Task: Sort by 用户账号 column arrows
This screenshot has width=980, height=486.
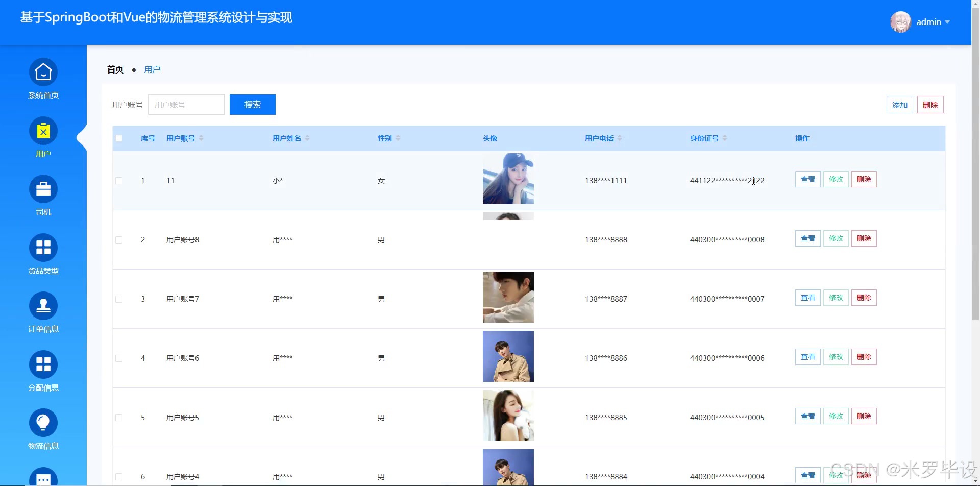Action: [201, 138]
